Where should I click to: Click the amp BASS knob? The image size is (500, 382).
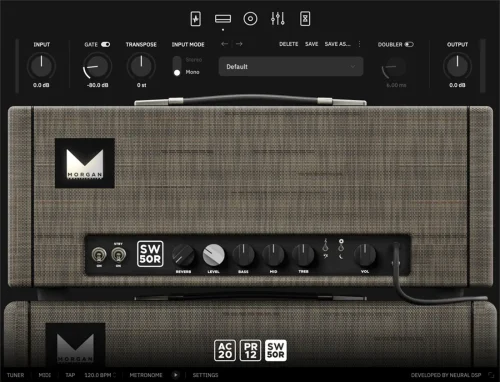243,255
